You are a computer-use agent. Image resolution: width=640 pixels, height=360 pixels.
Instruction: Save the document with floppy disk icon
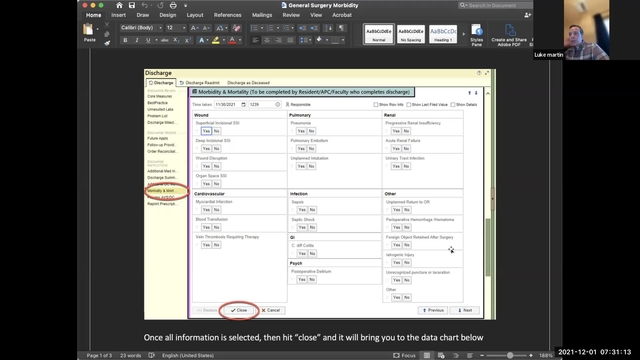[132, 5]
